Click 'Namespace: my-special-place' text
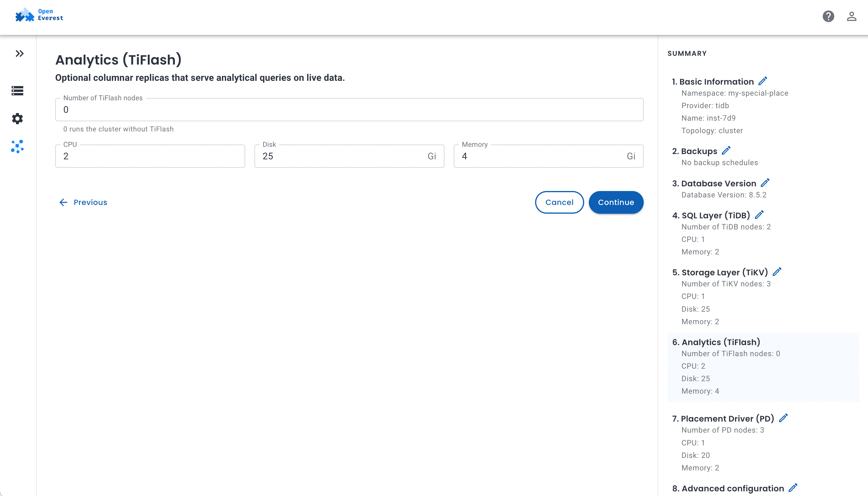This screenshot has height=496, width=868. 735,93
